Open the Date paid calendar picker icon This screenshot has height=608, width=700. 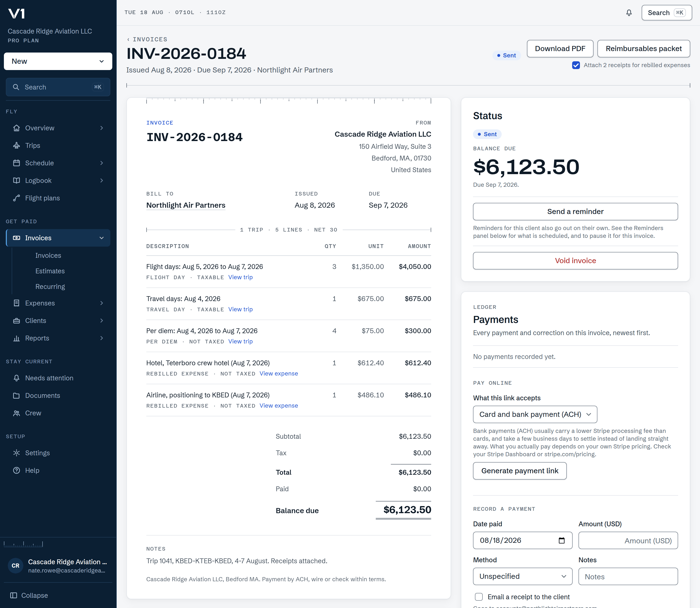coord(562,540)
